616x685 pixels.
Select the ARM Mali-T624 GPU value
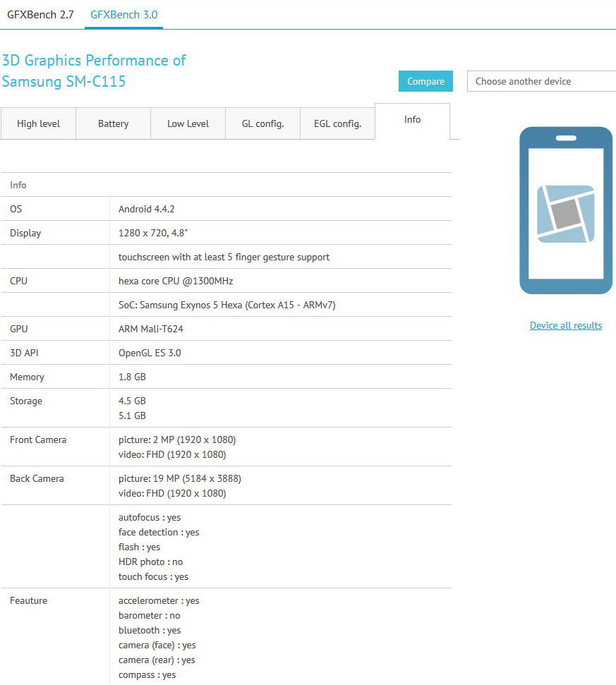151,329
